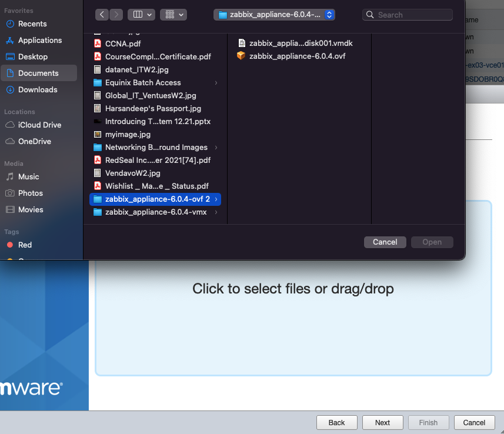Image resolution: width=504 pixels, height=434 pixels.
Task: Go back with the left chevron button
Action: click(x=102, y=15)
